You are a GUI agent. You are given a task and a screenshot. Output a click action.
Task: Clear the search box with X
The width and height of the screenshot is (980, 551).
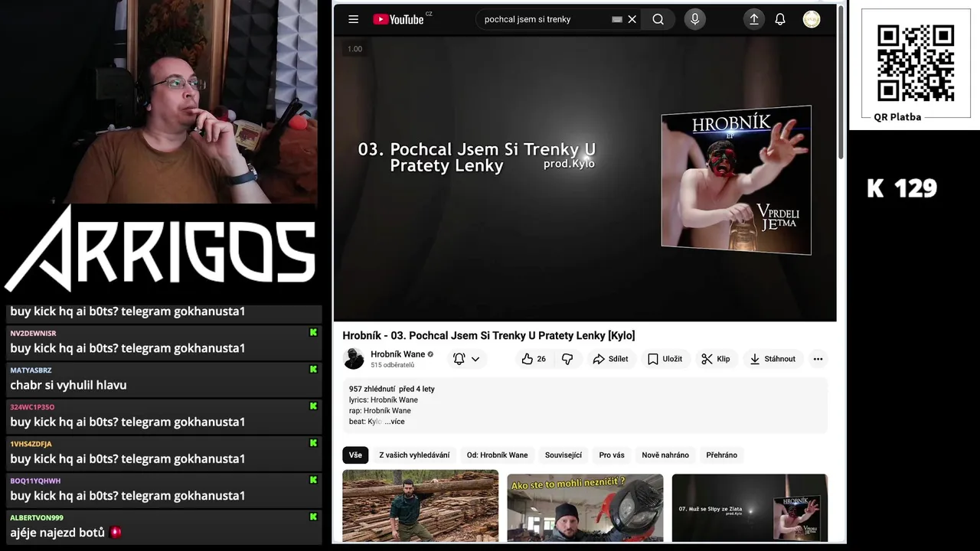tap(632, 19)
